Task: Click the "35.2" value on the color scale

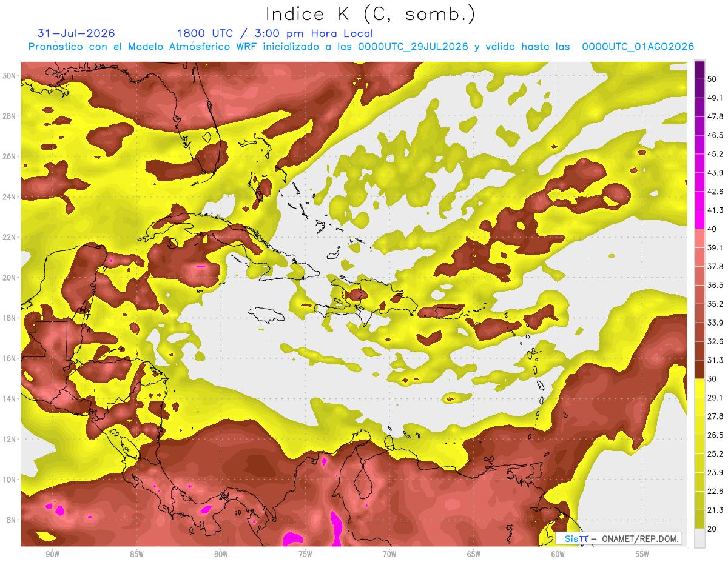Action: pyautogui.click(x=715, y=304)
